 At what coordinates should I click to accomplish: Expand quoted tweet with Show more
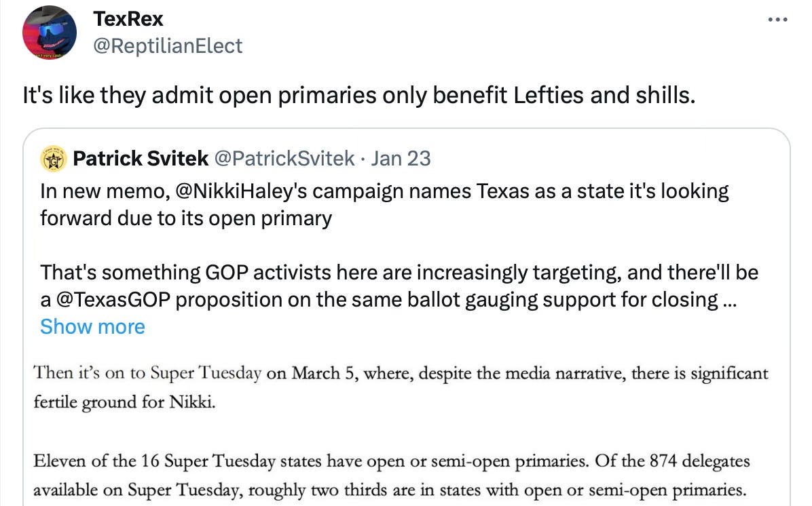(x=93, y=327)
